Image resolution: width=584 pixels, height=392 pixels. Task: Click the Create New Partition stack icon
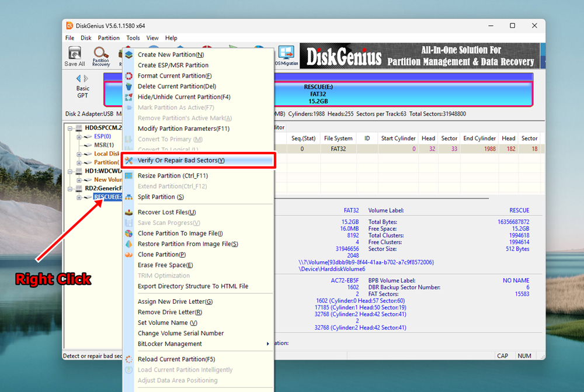click(x=129, y=54)
